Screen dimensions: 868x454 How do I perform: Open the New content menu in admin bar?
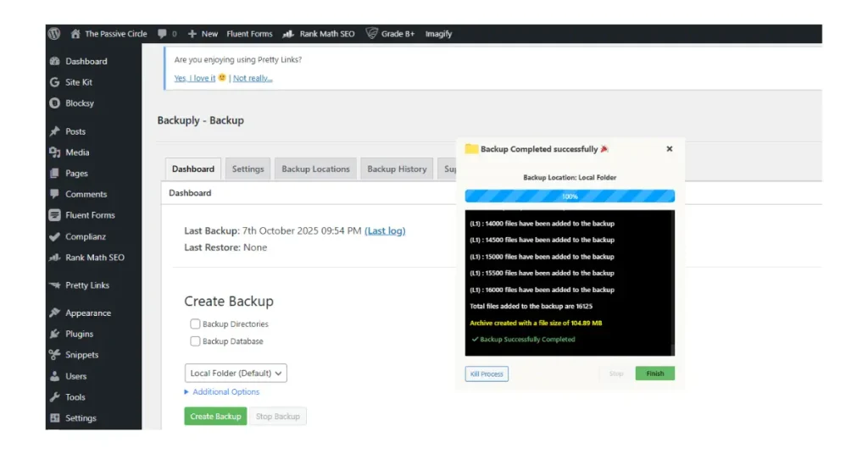[x=203, y=34]
